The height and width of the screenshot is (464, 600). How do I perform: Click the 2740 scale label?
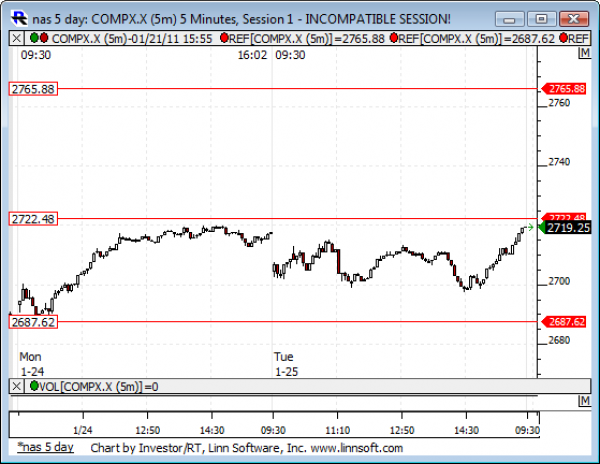(x=559, y=162)
